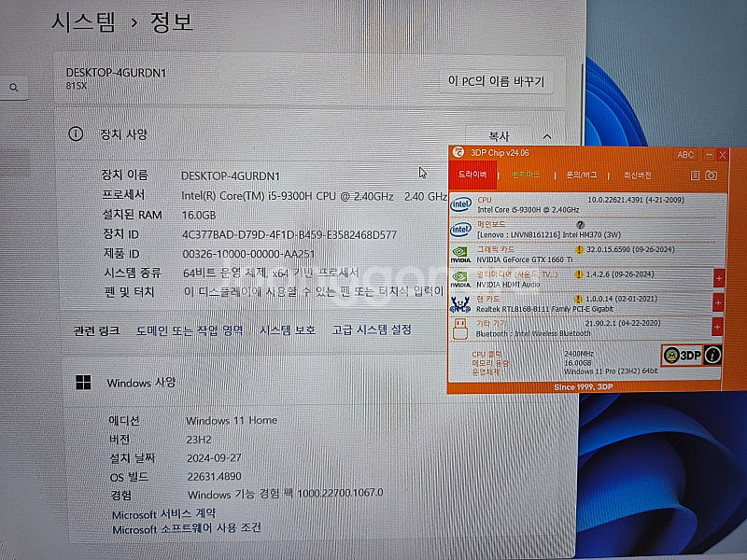Open 시스템 보호 link
The image size is (747, 560).
tap(288, 329)
